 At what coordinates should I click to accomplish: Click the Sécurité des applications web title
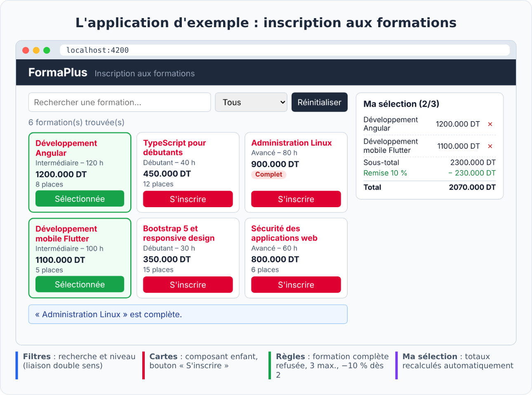click(x=285, y=233)
